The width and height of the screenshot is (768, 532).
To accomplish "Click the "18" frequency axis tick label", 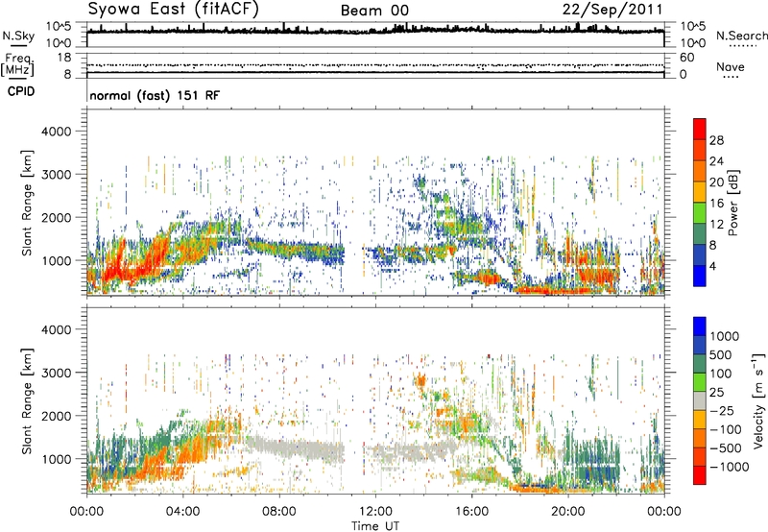I will [x=64, y=58].
